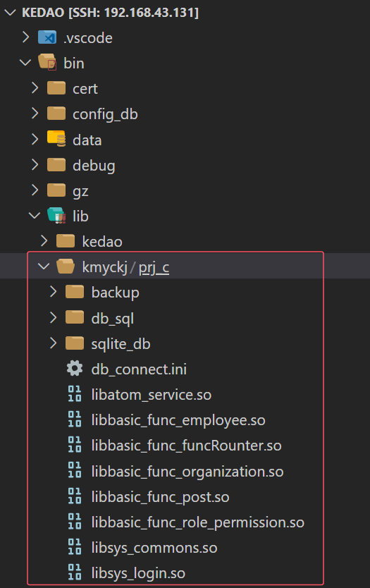Select the prj_c path segment link
The image size is (370, 588).
click(x=154, y=267)
